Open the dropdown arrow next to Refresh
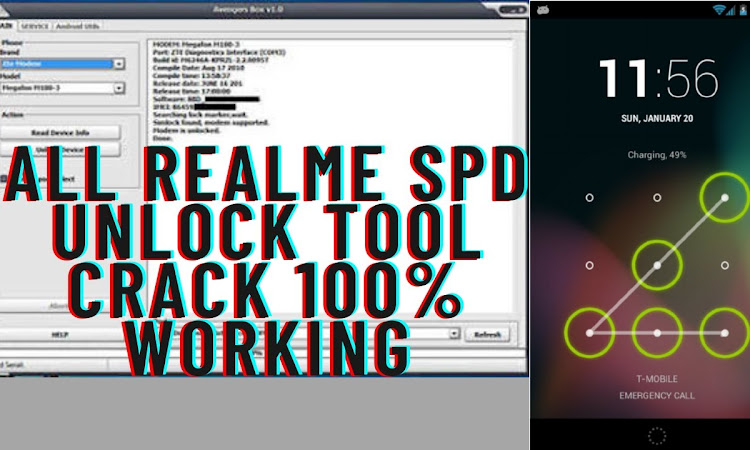750x450 pixels. [x=454, y=334]
